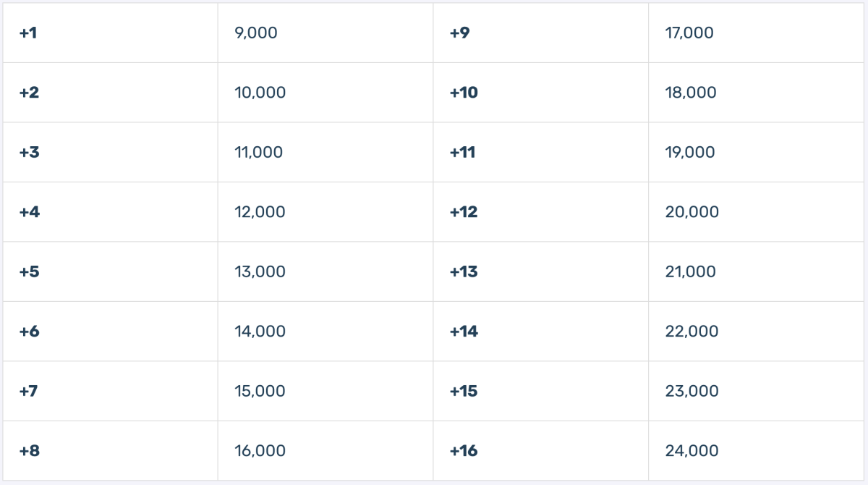This screenshot has height=485, width=868.
Task: Click the 22,000 value cell
Action: (757, 332)
